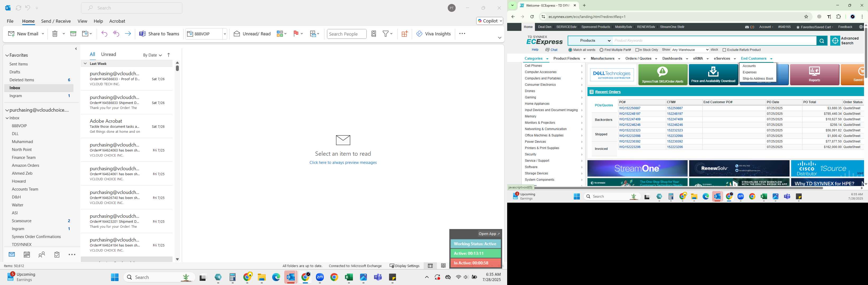The width and height of the screenshot is (868, 285).
Task: Open the Calendar view in Outlook navigation bar
Action: tap(27, 255)
